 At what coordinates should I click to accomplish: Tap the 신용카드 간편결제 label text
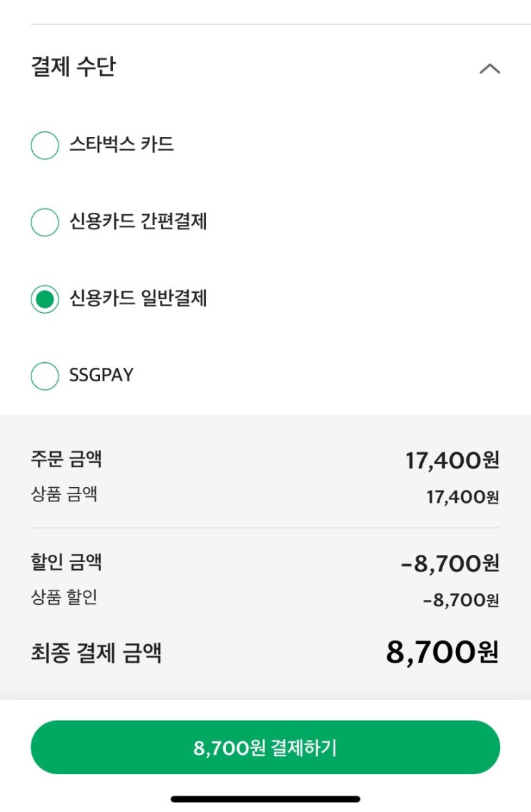(138, 221)
